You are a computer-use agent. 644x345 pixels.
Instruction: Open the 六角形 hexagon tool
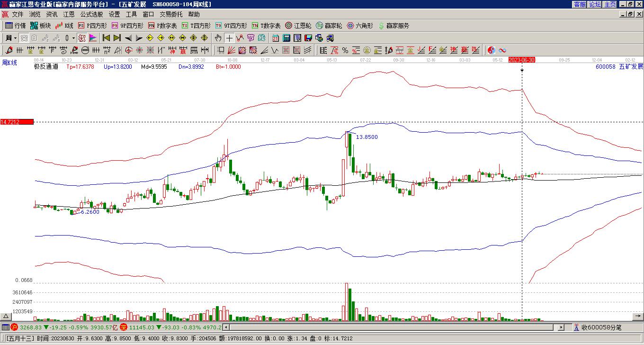[x=360, y=26]
